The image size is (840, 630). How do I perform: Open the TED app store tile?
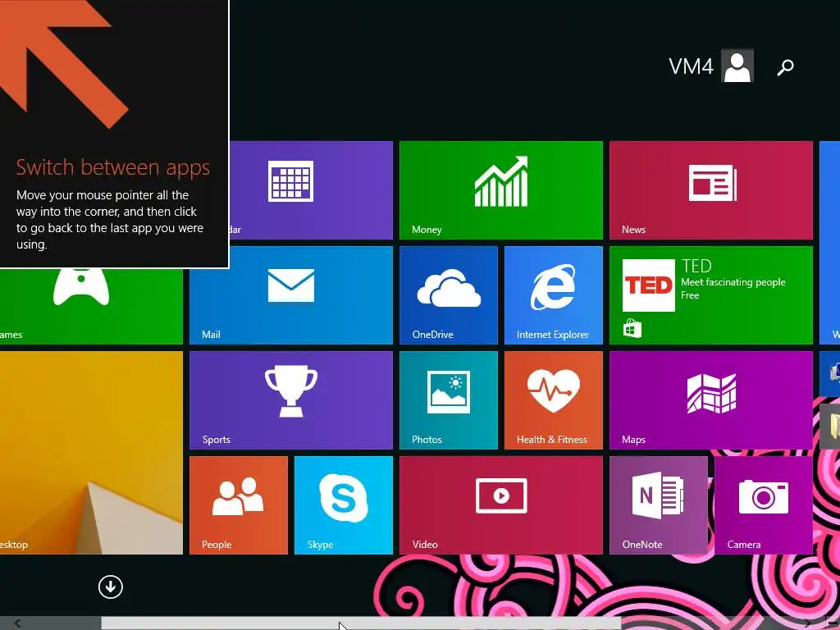click(711, 295)
